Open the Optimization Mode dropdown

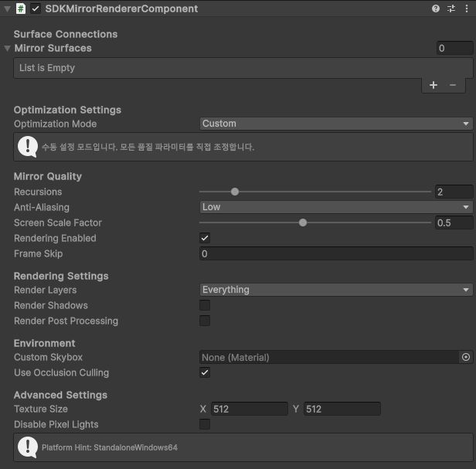pos(336,124)
